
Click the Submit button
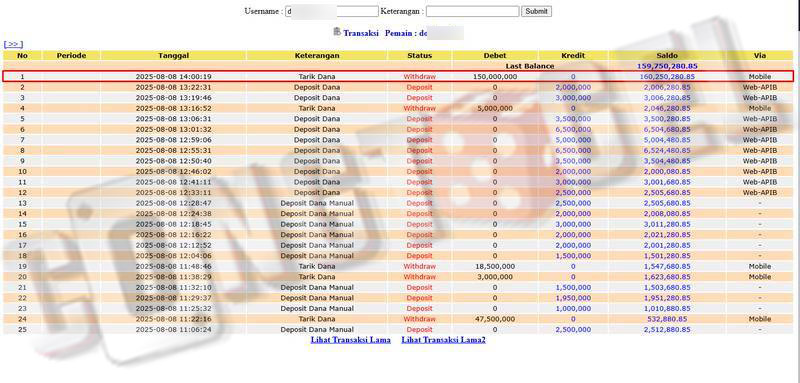pos(536,11)
